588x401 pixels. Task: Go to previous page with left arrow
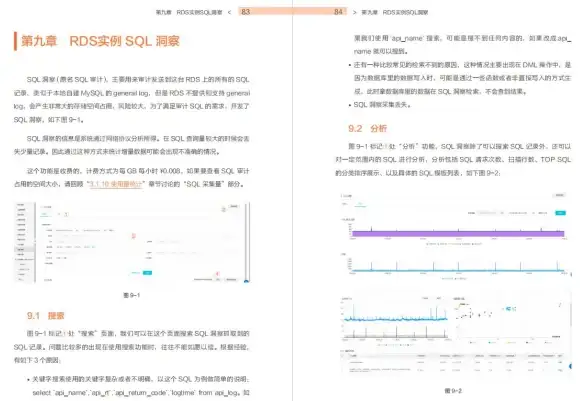[x=230, y=12]
